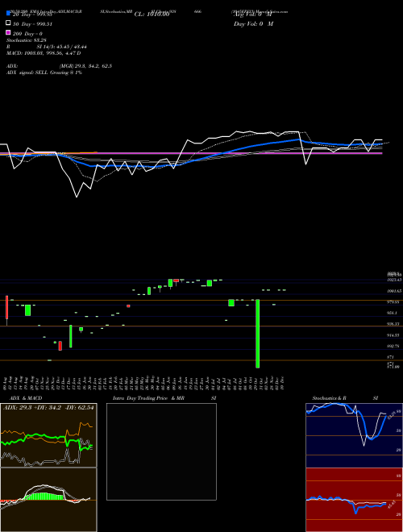403x532 pixels.
Task: Click the 936.33 price axis label
Action: [394, 324]
